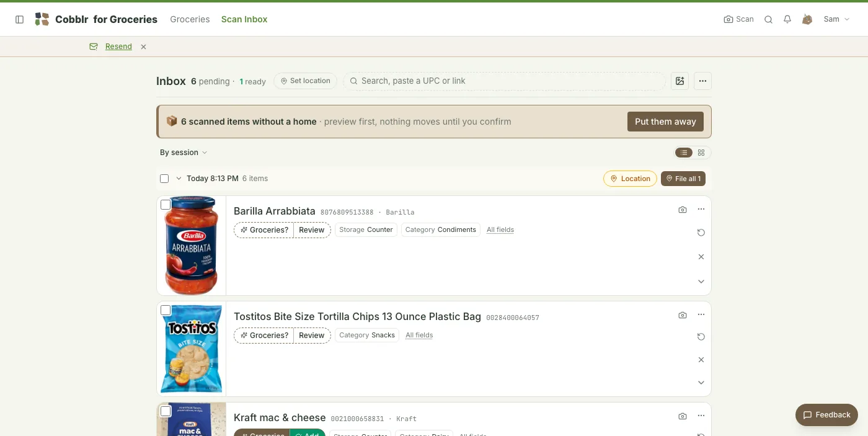Open All fields for Tostitos chips
Image resolution: width=868 pixels, height=436 pixels.
click(419, 335)
